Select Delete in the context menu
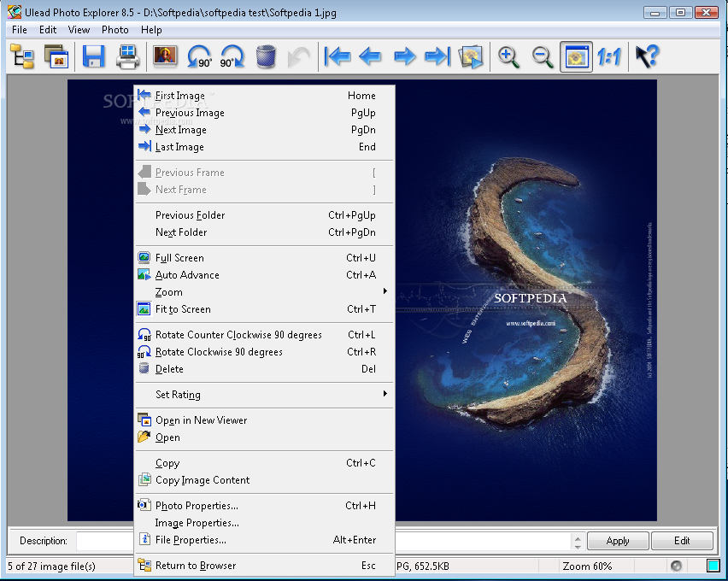 pos(265,370)
